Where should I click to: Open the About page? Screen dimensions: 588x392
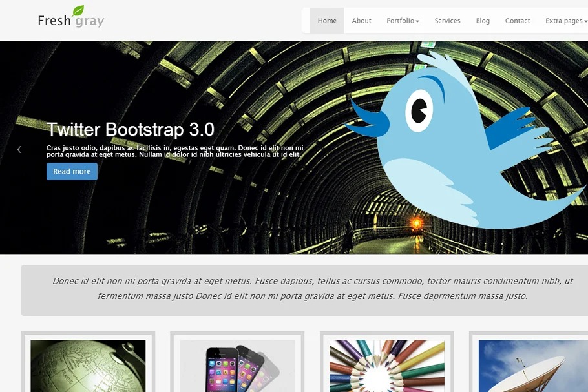tap(361, 21)
